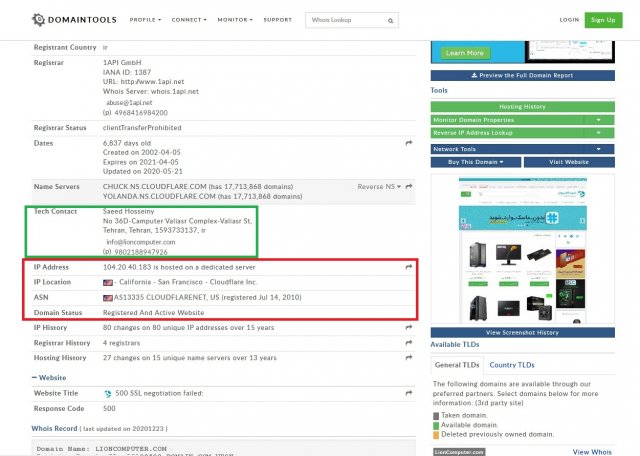Click share arrow in the IP Address row

409,269
